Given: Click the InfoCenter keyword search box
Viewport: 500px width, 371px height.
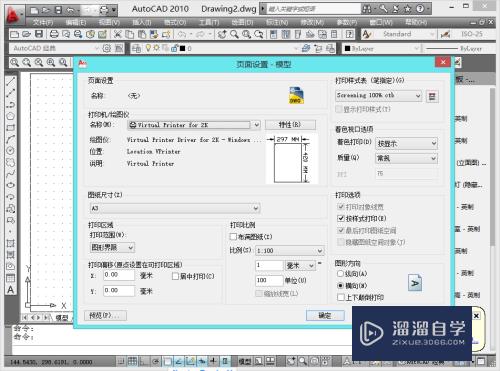Looking at the screenshot, I should (313, 9).
